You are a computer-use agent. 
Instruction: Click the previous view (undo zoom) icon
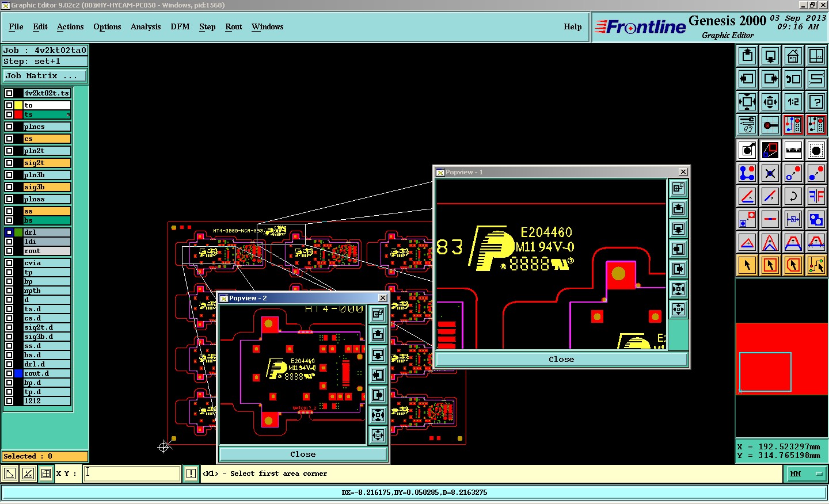[x=793, y=79]
